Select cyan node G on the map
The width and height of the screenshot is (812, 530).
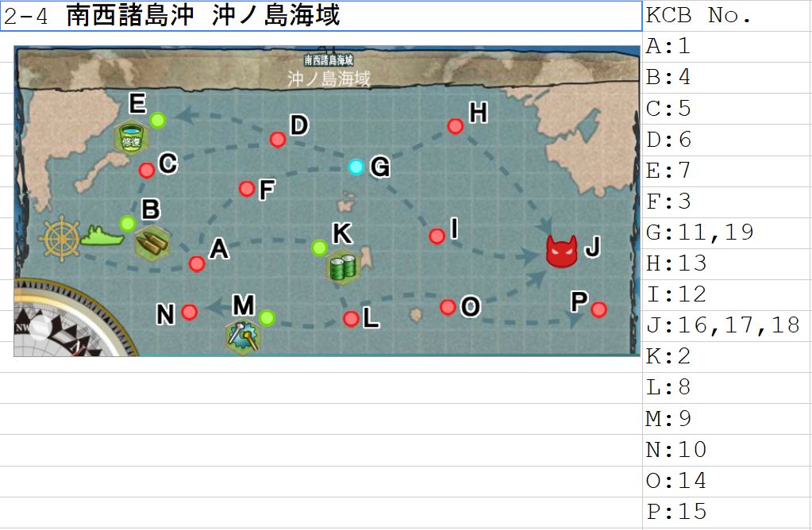356,167
